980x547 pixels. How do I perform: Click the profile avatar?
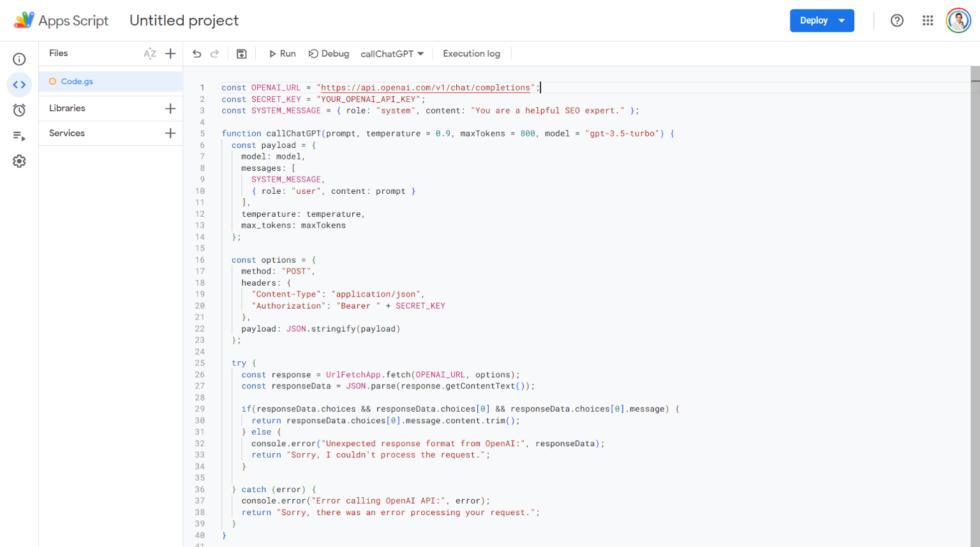tap(958, 20)
